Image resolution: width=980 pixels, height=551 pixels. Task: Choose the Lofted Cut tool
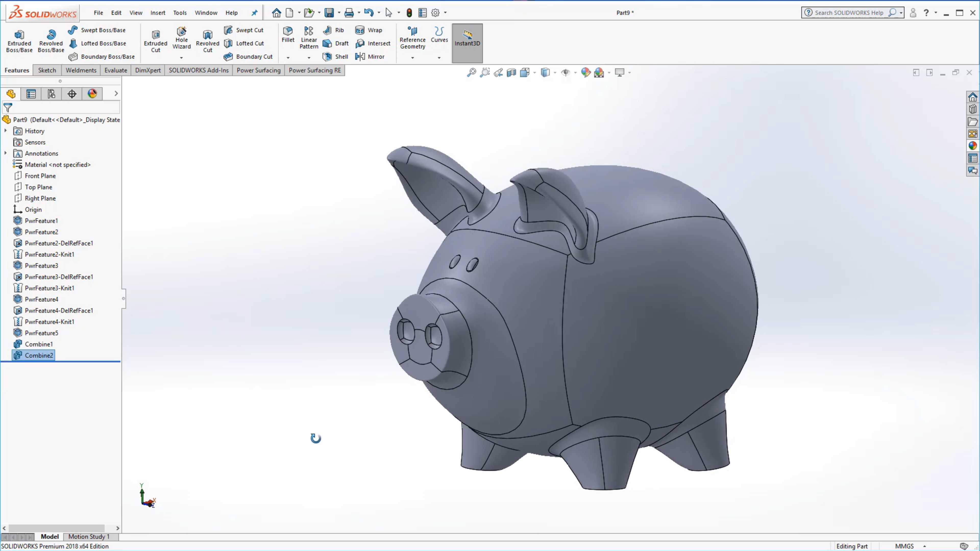[x=244, y=43]
